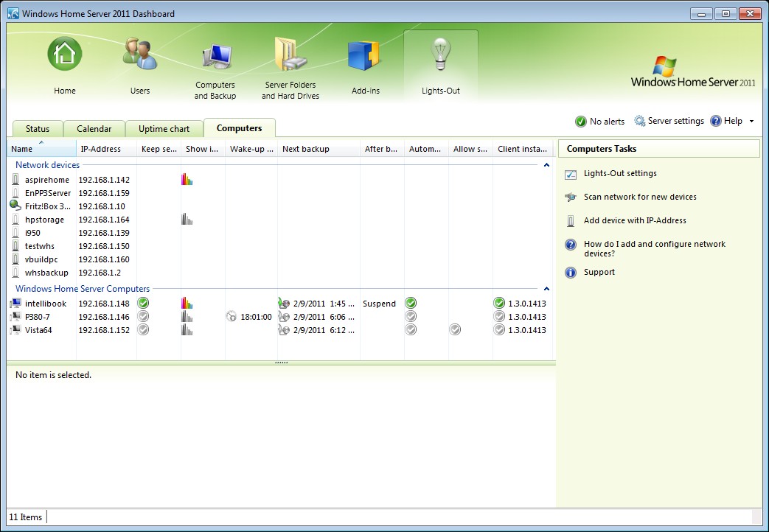Open the Lights-Out lightbulb section
769x532 pixels.
click(440, 54)
